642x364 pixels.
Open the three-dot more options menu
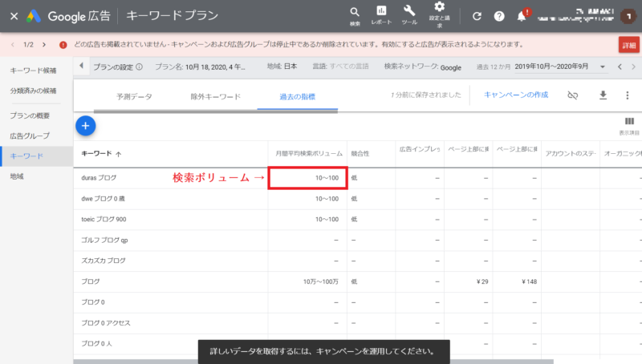(x=628, y=95)
